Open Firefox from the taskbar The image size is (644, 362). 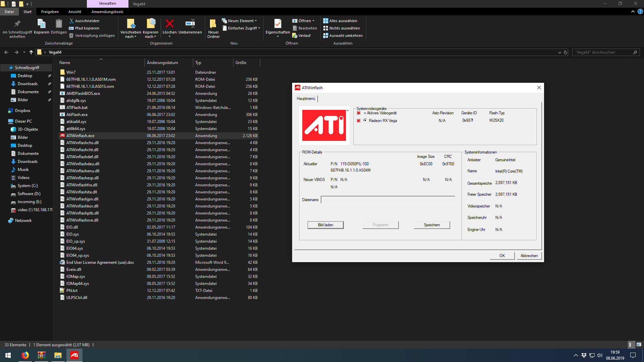(x=25, y=355)
